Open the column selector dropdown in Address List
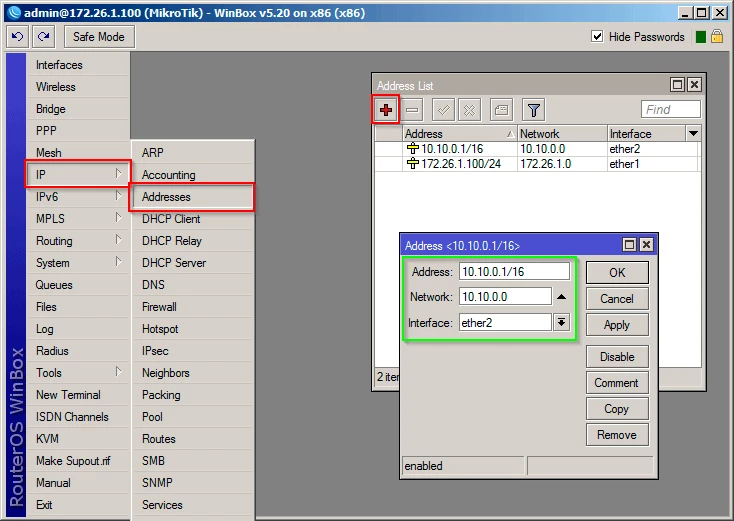This screenshot has height=521, width=734. click(693, 133)
